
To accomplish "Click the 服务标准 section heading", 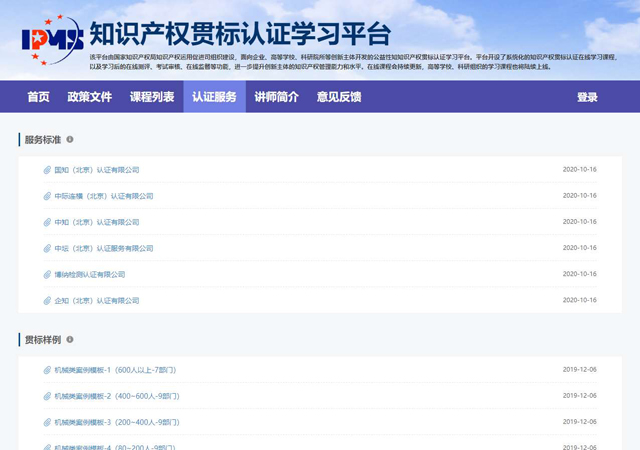I will point(43,140).
